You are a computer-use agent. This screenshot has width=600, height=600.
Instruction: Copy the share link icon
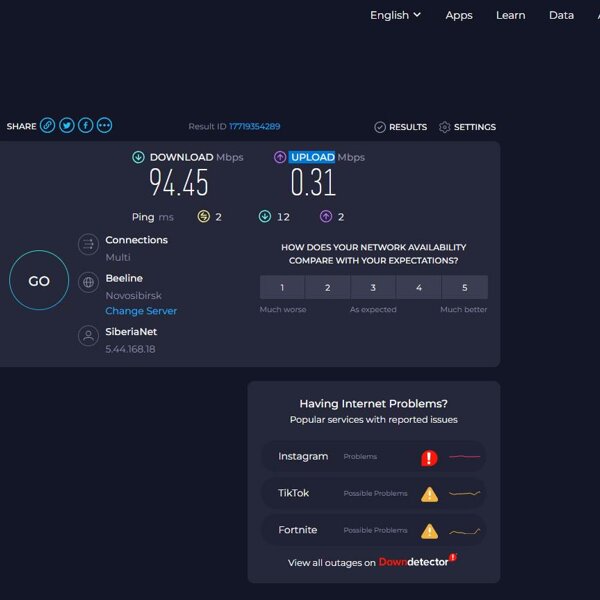[47, 126]
